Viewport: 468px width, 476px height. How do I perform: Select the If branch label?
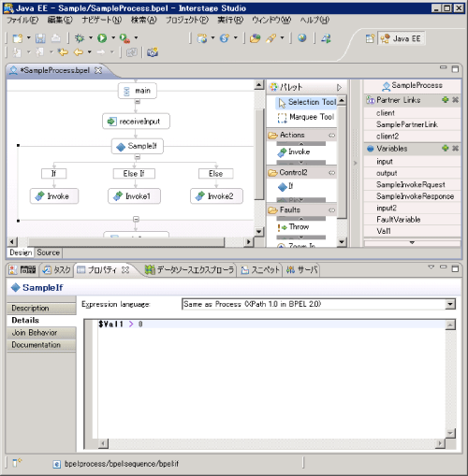[54, 174]
